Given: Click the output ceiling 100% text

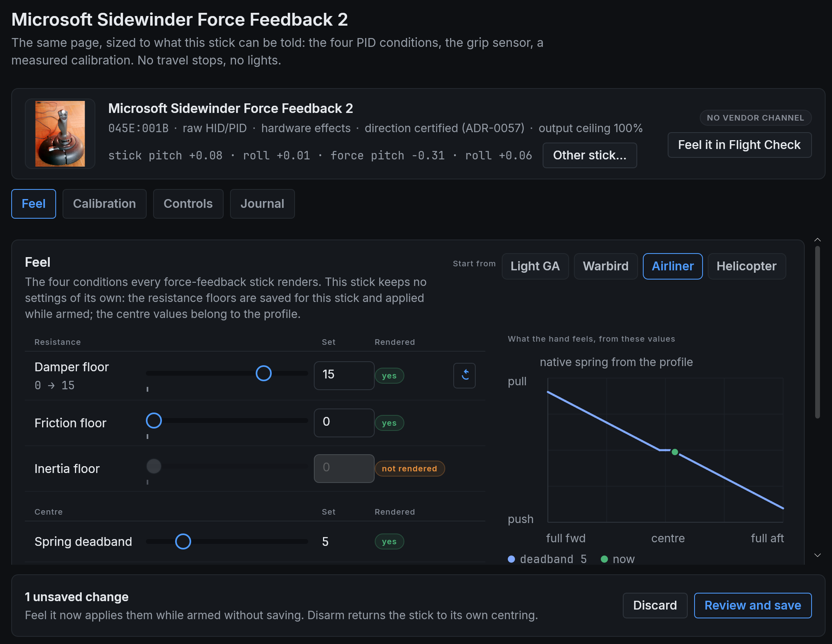Looking at the screenshot, I should (590, 128).
